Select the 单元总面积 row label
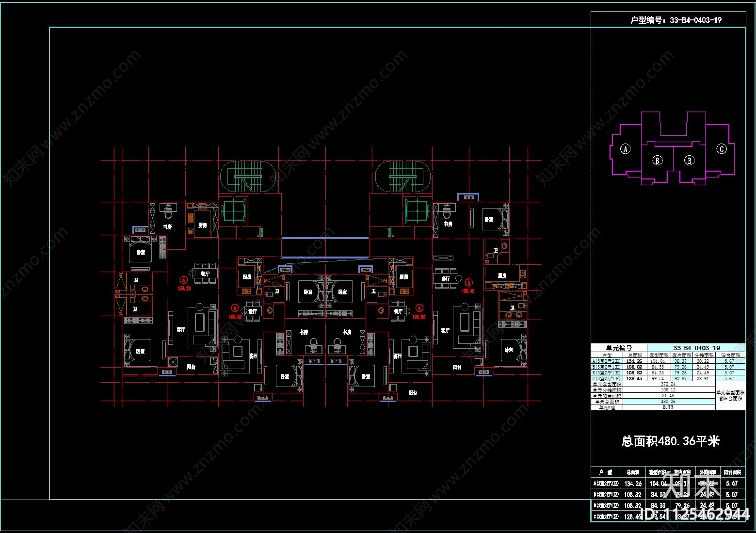The width and height of the screenshot is (756, 533). pyautogui.click(x=607, y=401)
